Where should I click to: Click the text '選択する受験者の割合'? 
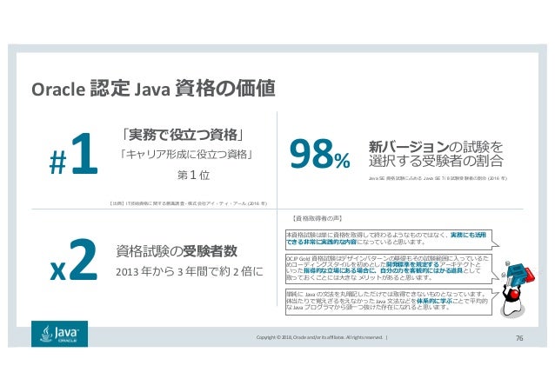pos(436,161)
